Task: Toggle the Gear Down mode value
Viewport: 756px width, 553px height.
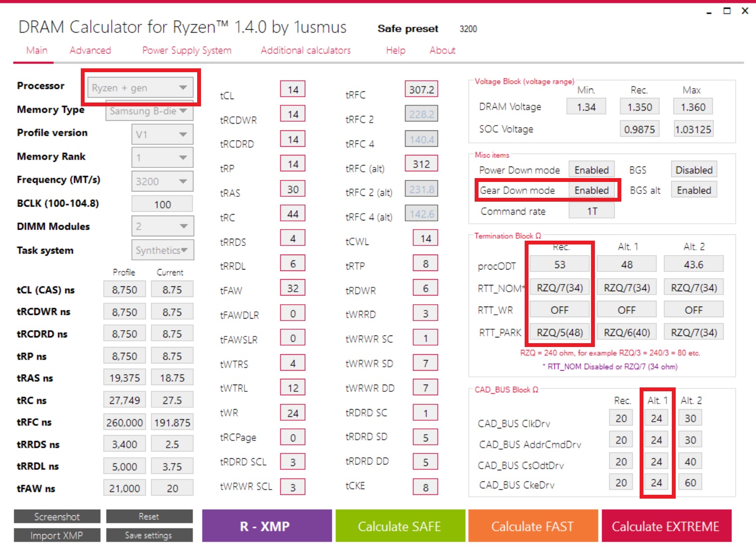Action: [592, 191]
